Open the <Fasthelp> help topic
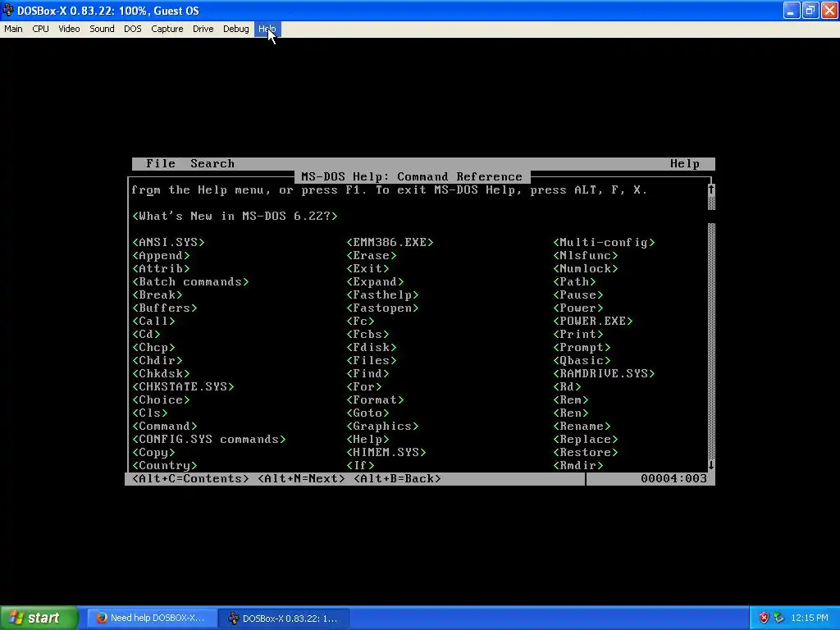The image size is (840, 630). click(382, 294)
